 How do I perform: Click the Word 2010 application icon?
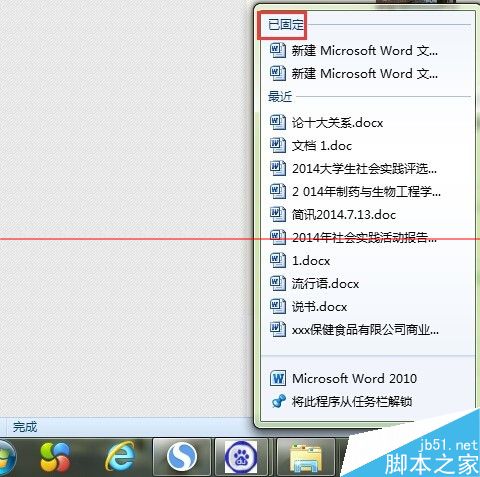[278, 378]
